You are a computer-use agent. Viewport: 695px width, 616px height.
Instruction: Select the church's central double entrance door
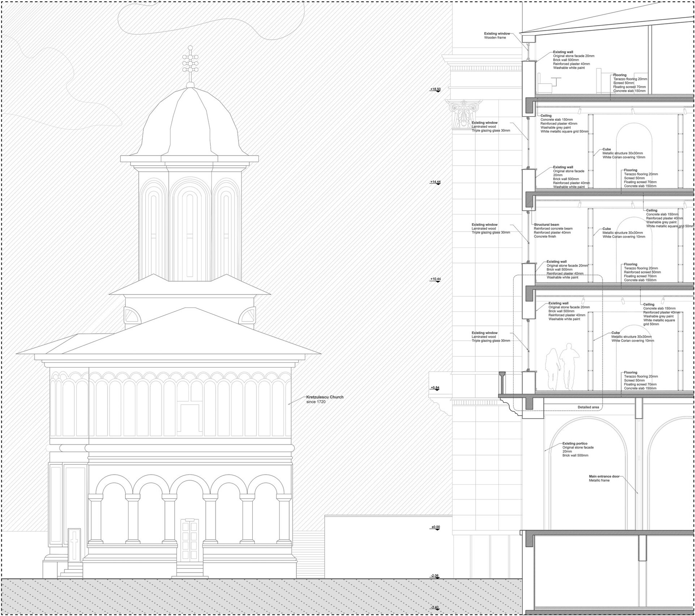point(190,540)
